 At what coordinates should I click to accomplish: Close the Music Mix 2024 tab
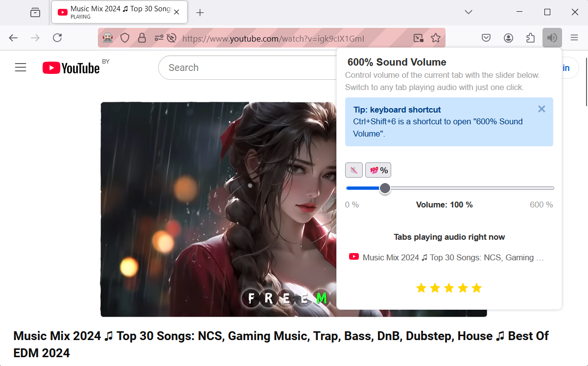[x=177, y=12]
